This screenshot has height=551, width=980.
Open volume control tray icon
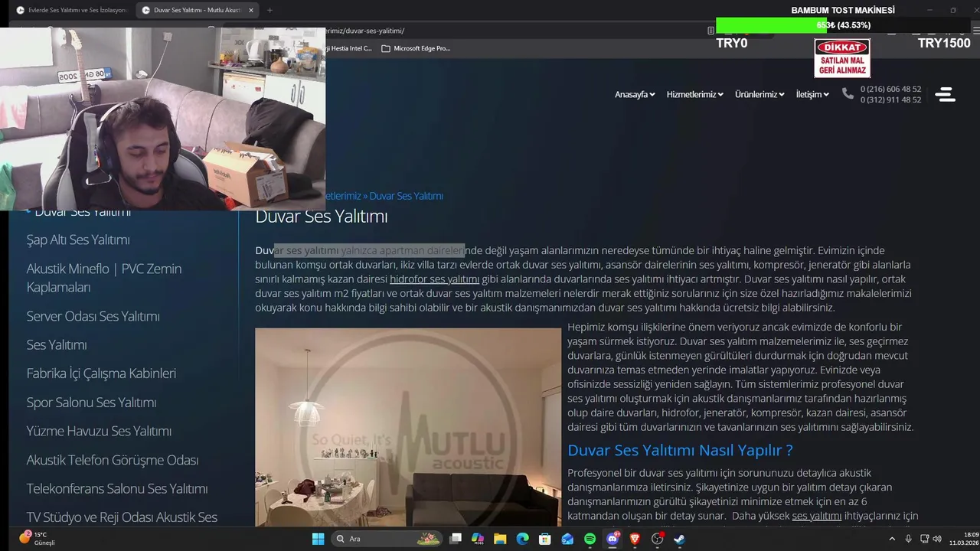coord(936,539)
